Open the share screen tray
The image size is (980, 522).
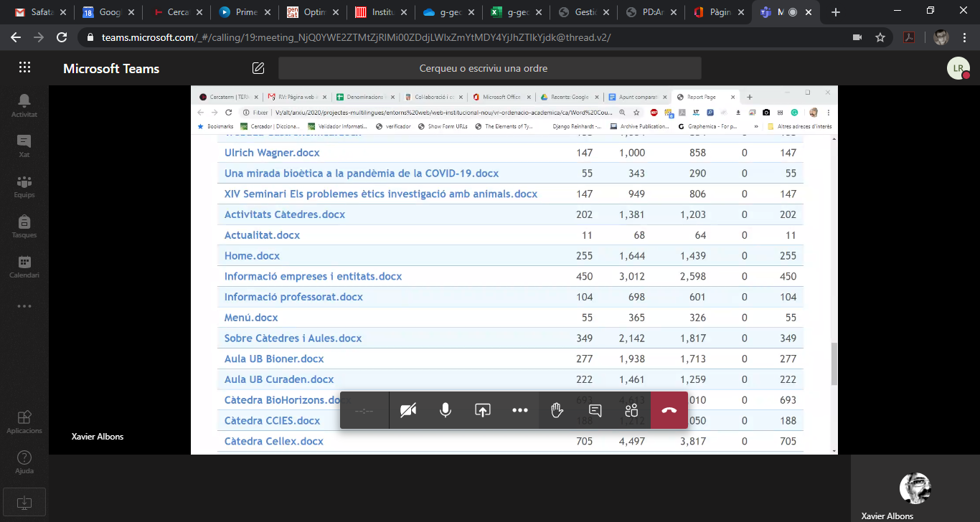[483, 410]
